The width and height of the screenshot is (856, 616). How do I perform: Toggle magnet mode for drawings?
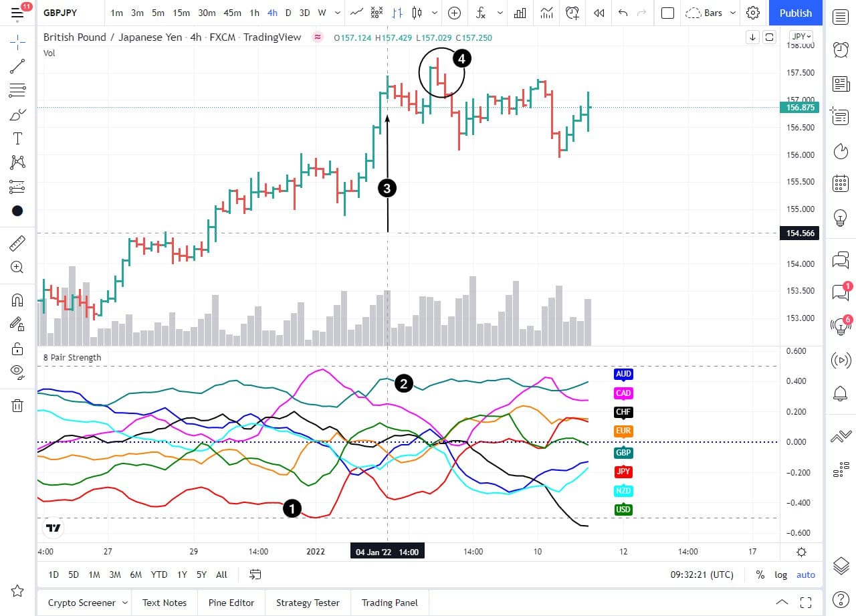pos(17,300)
